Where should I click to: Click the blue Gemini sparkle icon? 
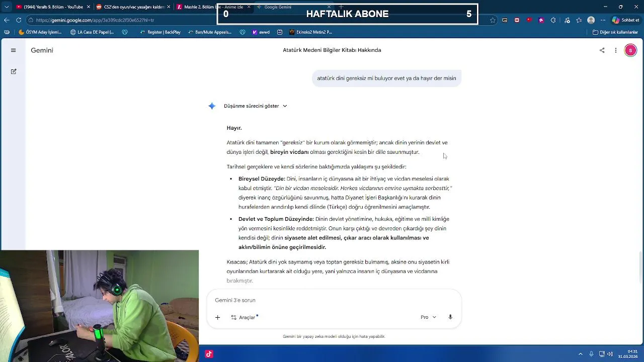tap(212, 106)
